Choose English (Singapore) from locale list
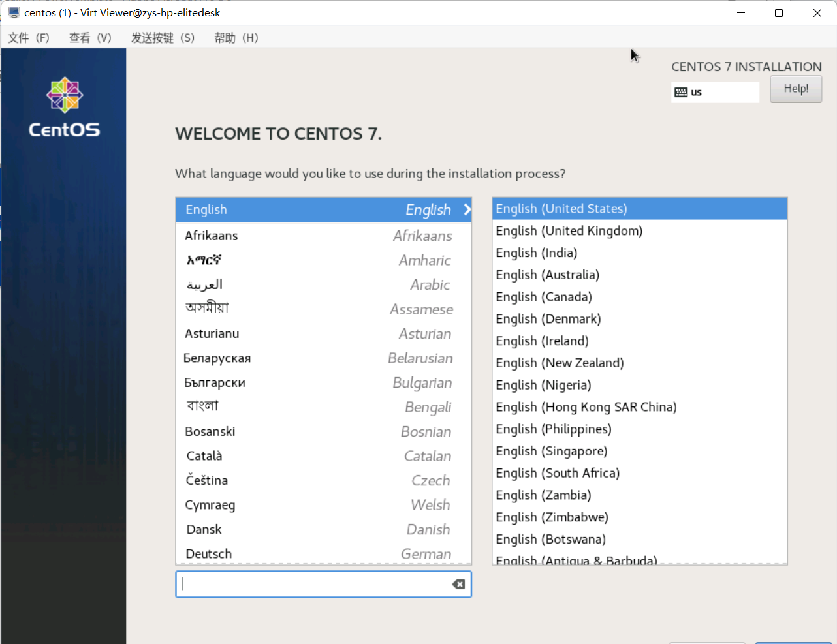Viewport: 837px width, 644px height. pyautogui.click(x=551, y=451)
